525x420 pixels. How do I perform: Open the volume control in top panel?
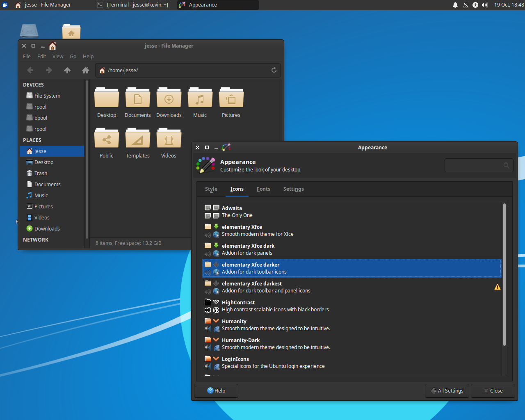tap(485, 5)
